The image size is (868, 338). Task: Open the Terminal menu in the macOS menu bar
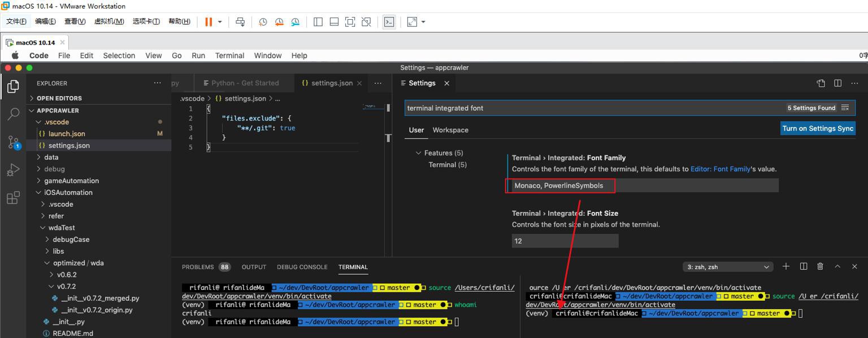229,55
